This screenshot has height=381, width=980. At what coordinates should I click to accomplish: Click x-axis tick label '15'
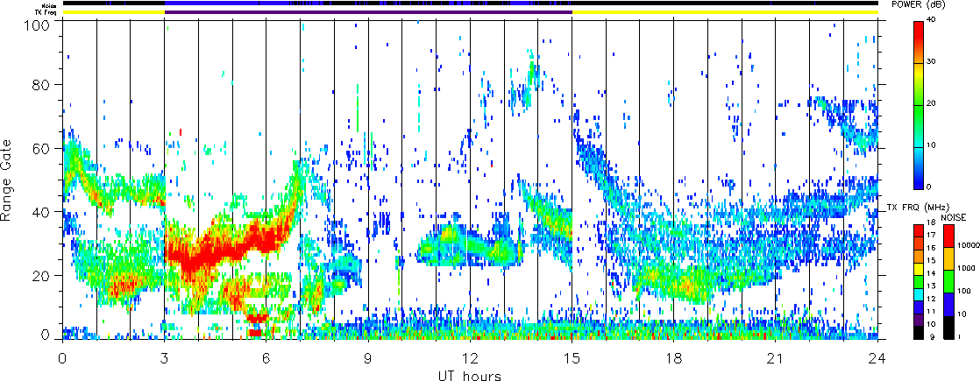tap(572, 358)
